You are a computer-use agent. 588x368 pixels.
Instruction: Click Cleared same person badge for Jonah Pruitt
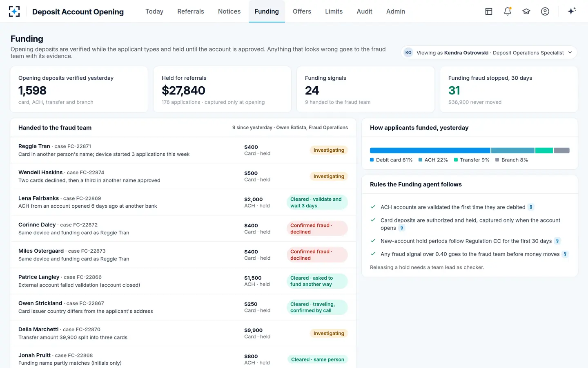tap(317, 359)
